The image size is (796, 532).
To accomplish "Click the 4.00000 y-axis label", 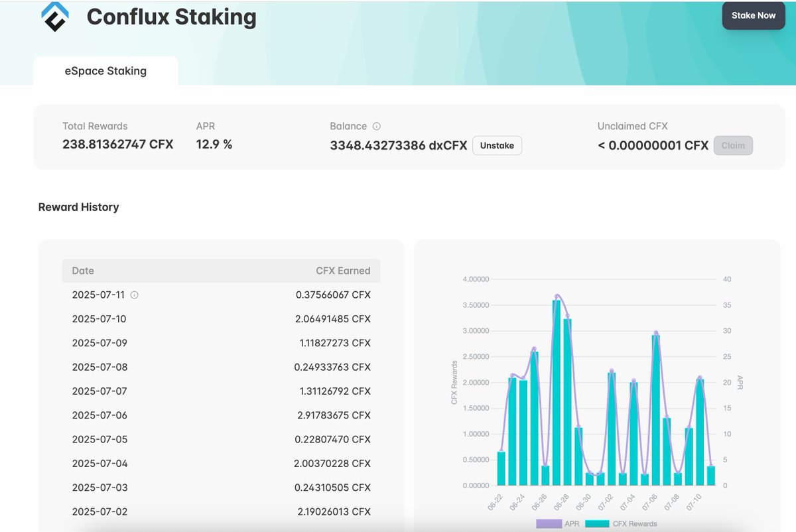I will click(476, 279).
